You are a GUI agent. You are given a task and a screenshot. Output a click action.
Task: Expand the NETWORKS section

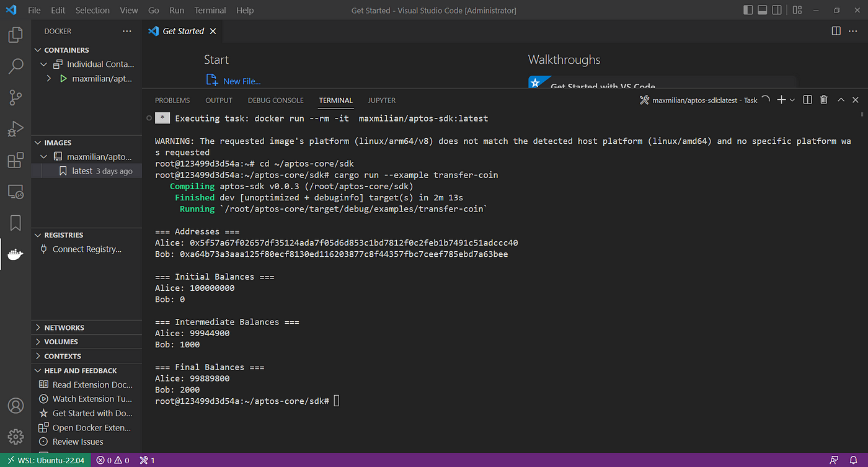87,327
